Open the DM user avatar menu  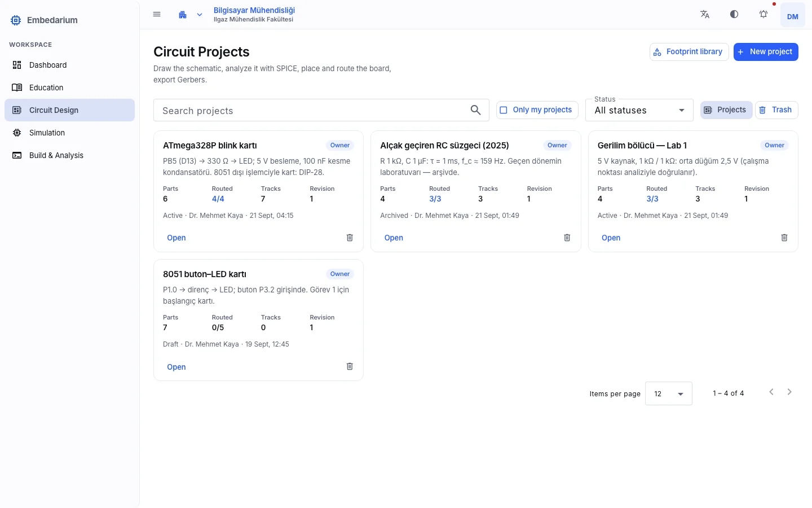click(793, 16)
